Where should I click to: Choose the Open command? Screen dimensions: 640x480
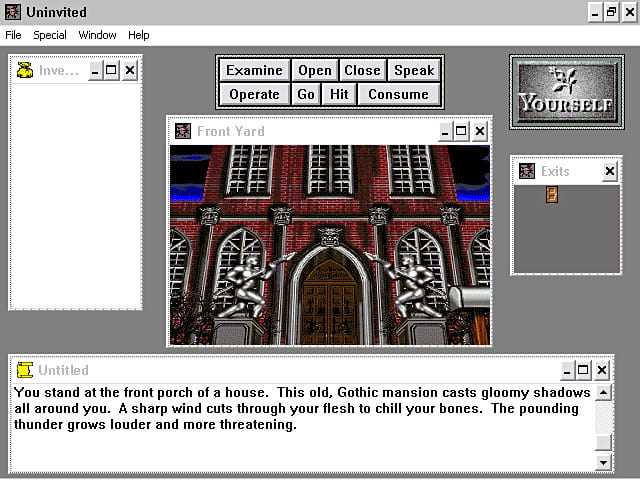coord(315,70)
